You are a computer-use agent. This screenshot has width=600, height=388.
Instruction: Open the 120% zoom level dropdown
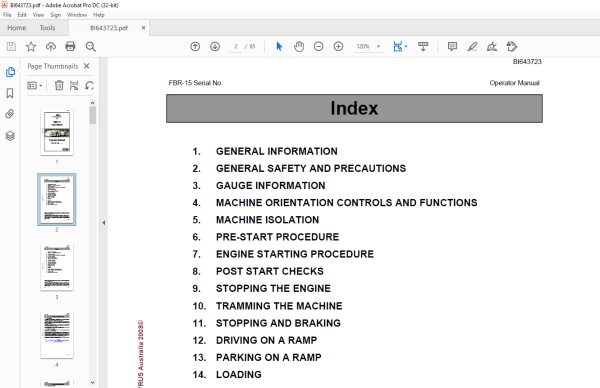pyautogui.click(x=368, y=47)
